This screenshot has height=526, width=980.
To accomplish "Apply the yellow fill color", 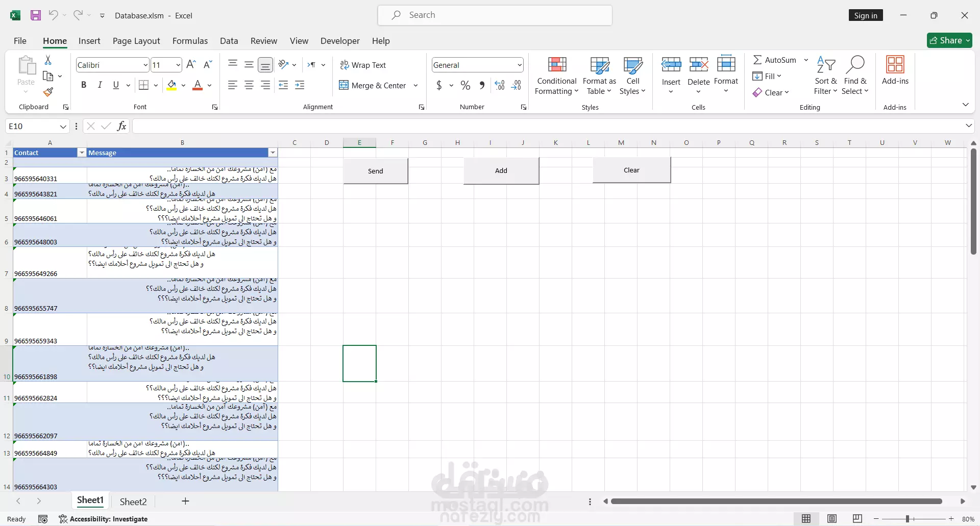I will pos(172,85).
